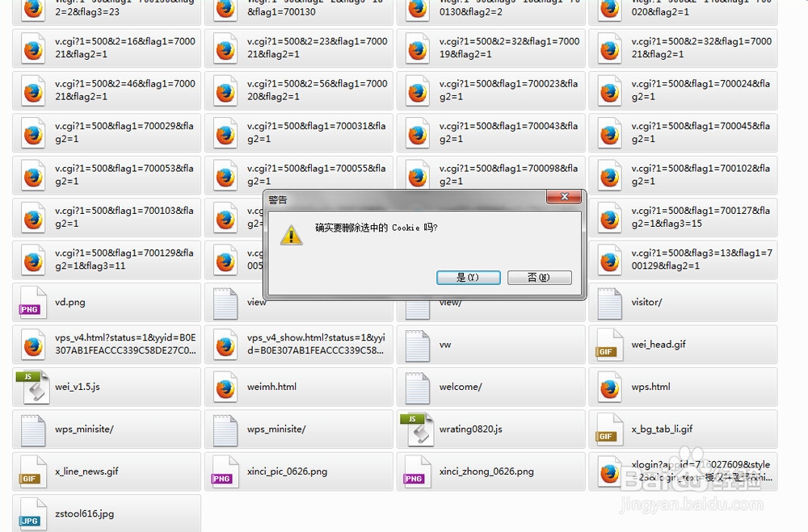Click the 是(Y) button in the warning dialog
This screenshot has height=532, width=808.
[x=468, y=278]
